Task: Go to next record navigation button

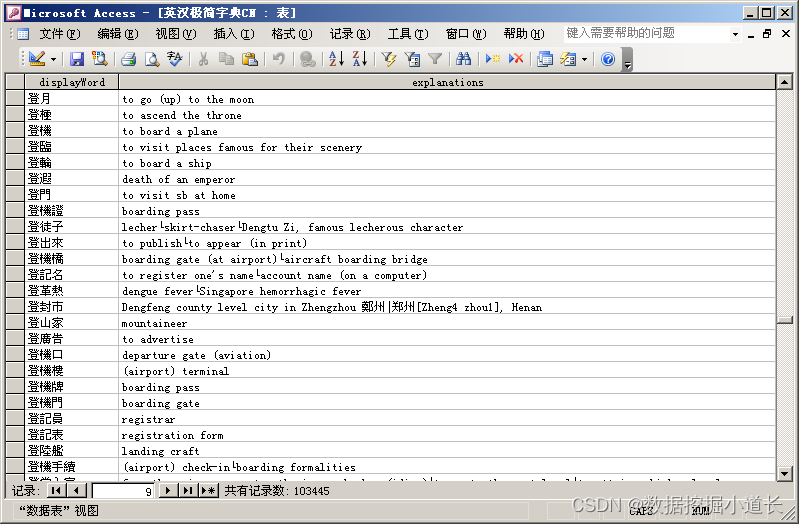Action: [168, 490]
